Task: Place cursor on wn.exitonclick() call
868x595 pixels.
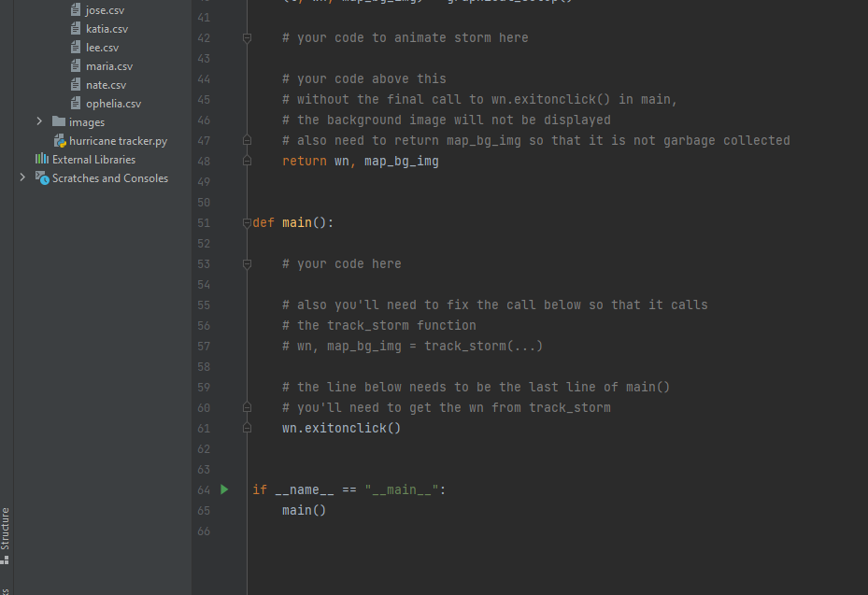Action: coord(341,429)
